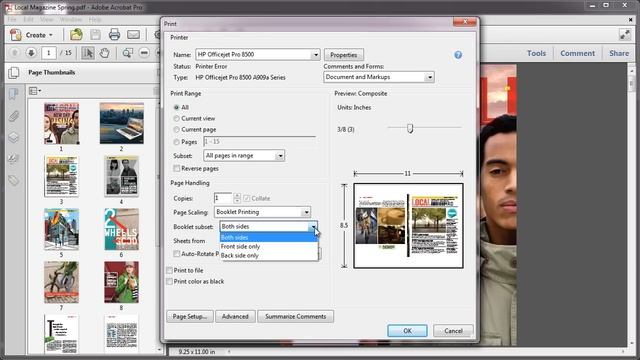The width and height of the screenshot is (640, 360).
Task: Select page 3 thumbnail
Action: pos(61,176)
